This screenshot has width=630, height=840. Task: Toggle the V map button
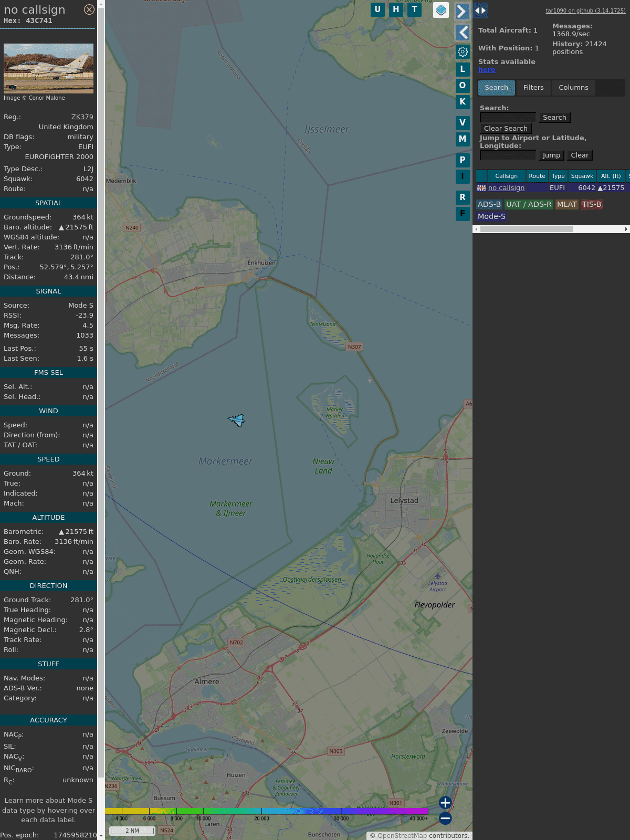tap(463, 122)
